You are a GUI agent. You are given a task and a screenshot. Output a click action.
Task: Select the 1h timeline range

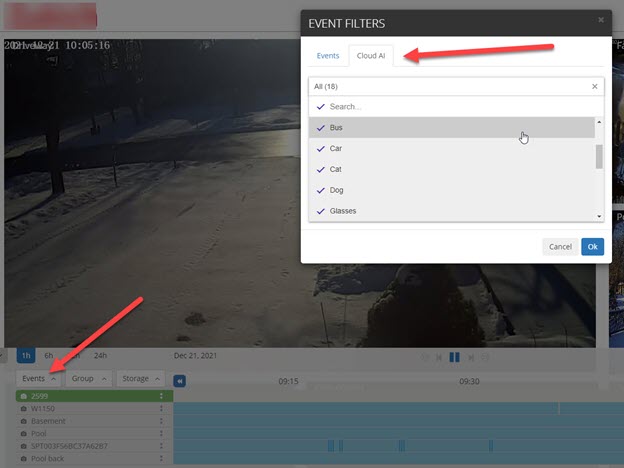point(26,355)
